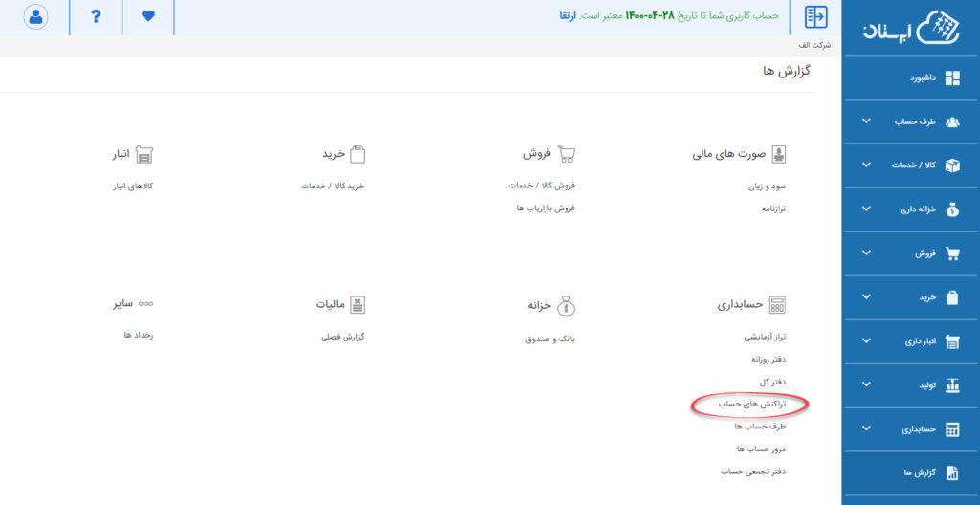Click the داشبورد dashboard grid icon
This screenshot has height=505, width=980.
pos(952,78)
